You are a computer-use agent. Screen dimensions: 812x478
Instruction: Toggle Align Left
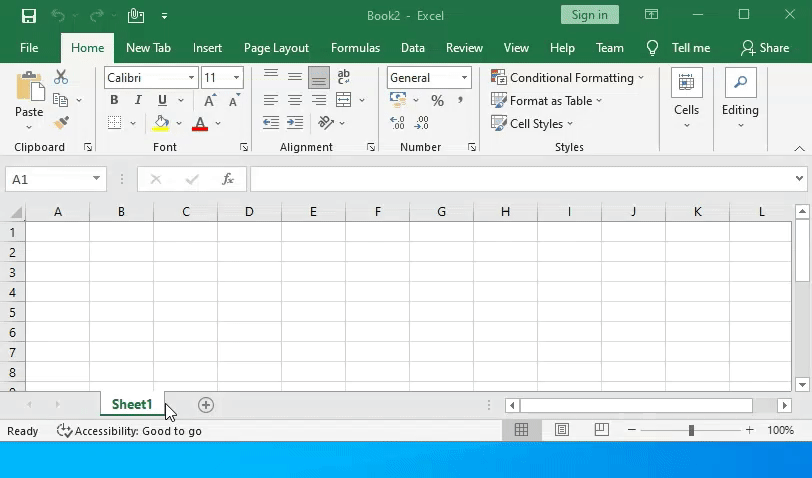(x=271, y=100)
